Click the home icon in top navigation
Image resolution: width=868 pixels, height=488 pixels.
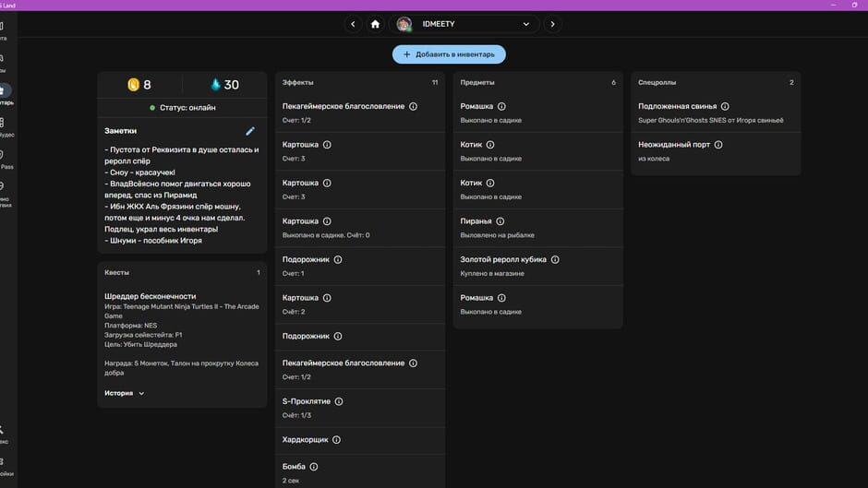point(375,24)
